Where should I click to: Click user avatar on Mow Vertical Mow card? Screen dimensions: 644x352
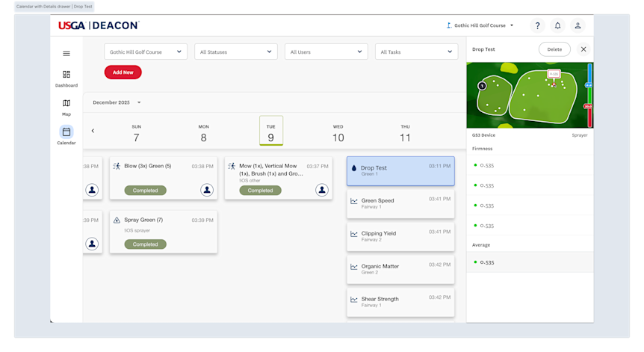point(322,190)
